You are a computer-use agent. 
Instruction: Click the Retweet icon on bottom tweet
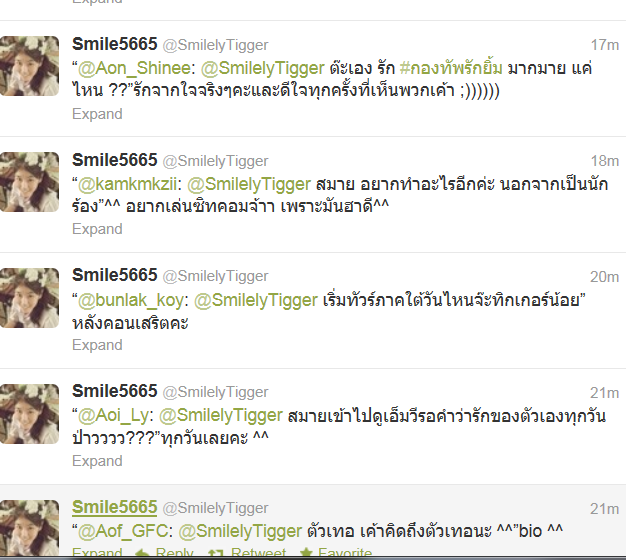(x=216, y=553)
